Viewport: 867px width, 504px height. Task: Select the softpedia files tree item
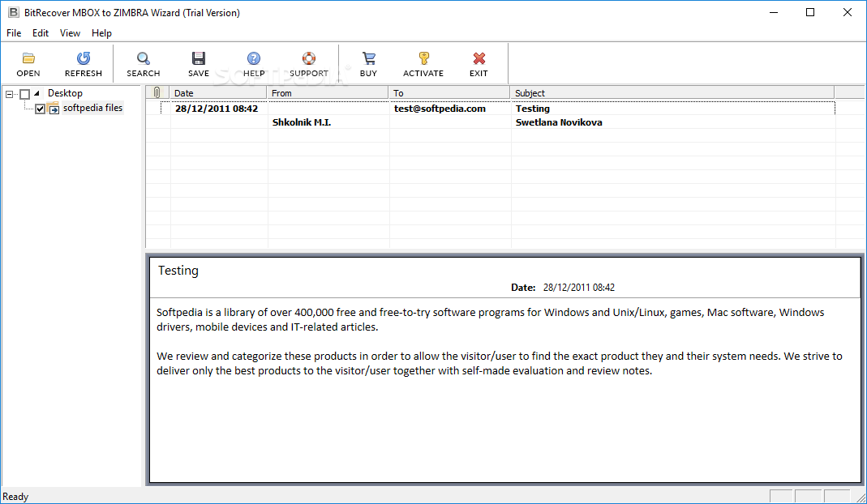93,108
